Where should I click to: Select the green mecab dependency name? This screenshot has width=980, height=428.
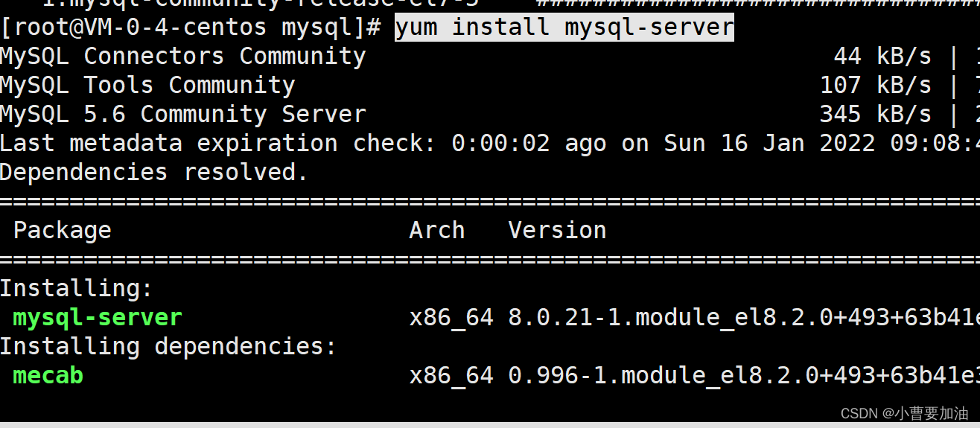click(48, 376)
